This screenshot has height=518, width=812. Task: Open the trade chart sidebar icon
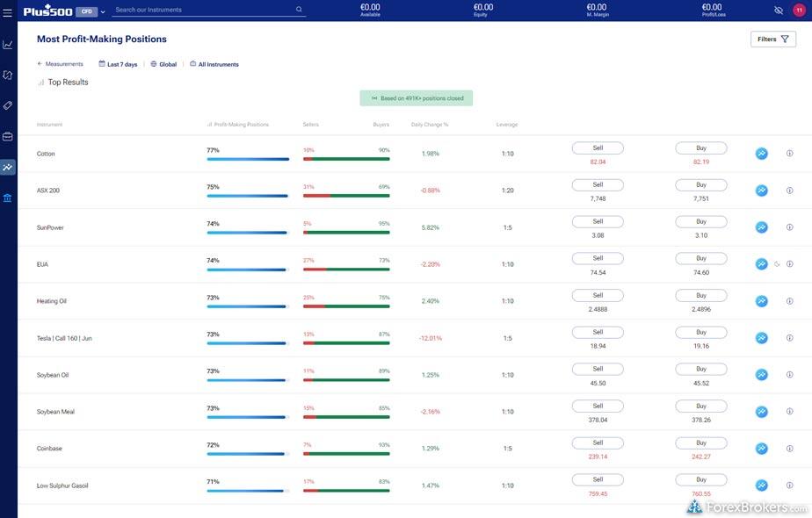(8, 45)
